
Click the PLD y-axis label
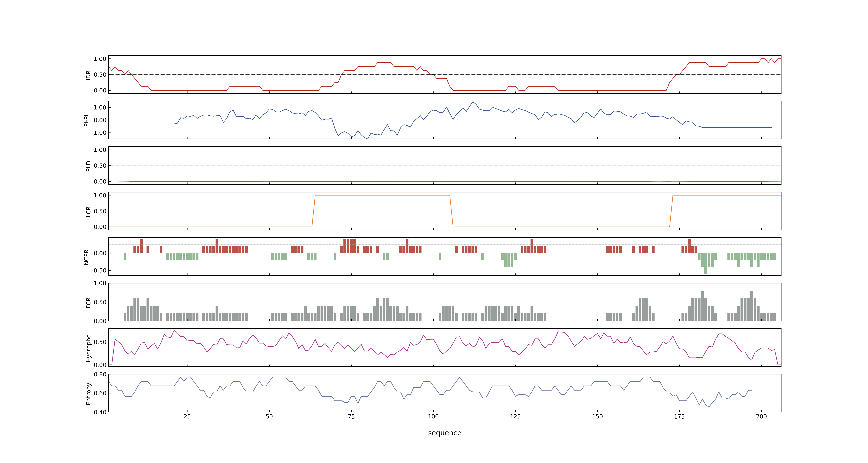(88, 166)
